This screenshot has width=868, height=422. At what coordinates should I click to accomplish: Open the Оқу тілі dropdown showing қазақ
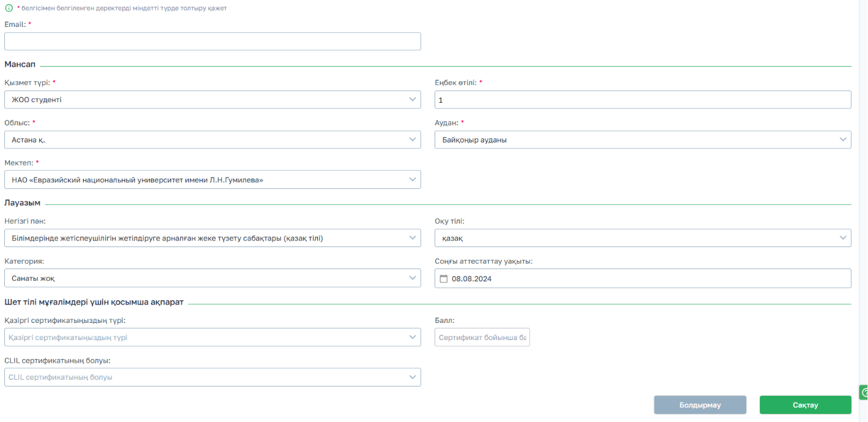643,238
